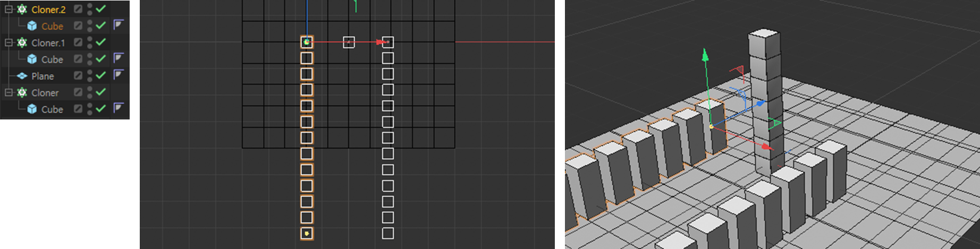Toggle visibility dots for Cloner.1

[90, 42]
